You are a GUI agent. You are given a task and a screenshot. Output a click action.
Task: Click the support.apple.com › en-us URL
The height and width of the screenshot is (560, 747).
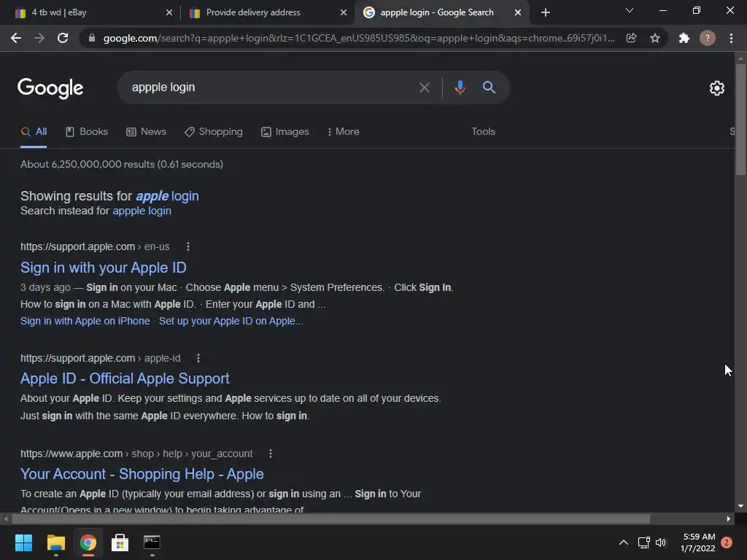tap(95, 246)
